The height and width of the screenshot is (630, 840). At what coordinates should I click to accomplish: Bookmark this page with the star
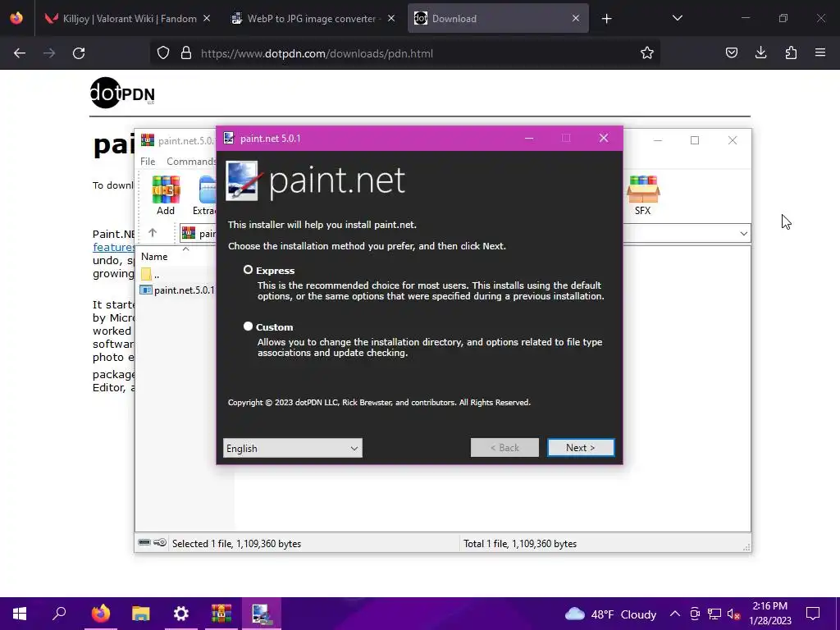[647, 53]
